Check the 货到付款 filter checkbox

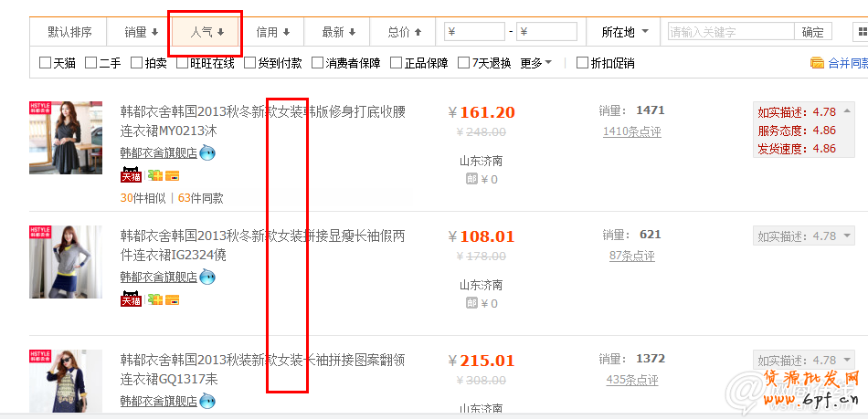click(249, 63)
